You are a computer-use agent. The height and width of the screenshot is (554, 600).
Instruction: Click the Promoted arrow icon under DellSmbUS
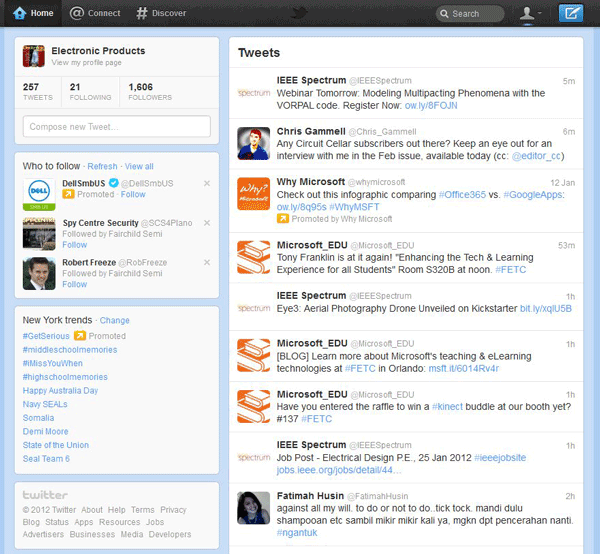[x=68, y=194]
